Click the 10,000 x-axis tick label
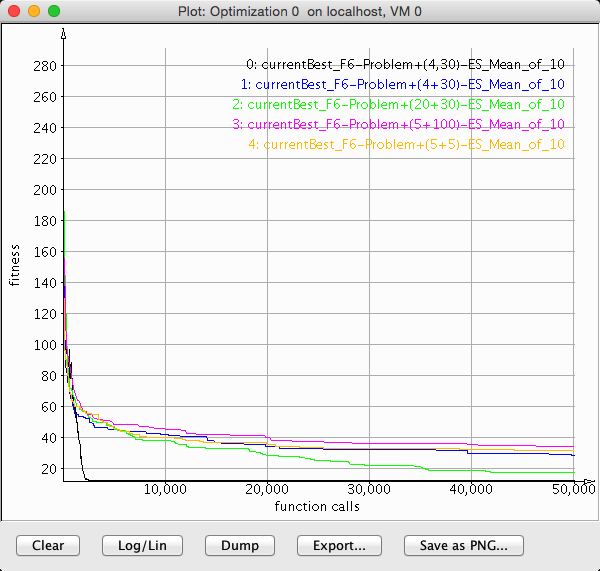The height and width of the screenshot is (571, 600). coord(164,490)
